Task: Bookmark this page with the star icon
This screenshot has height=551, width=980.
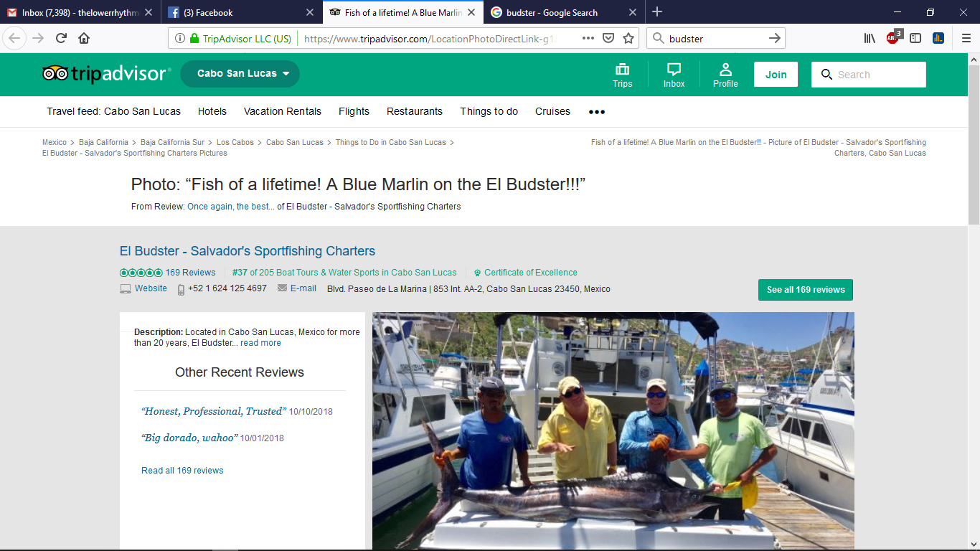Action: [628, 38]
